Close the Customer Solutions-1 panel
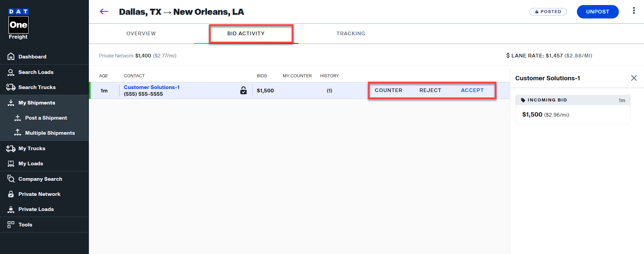644x254 pixels. [x=634, y=78]
